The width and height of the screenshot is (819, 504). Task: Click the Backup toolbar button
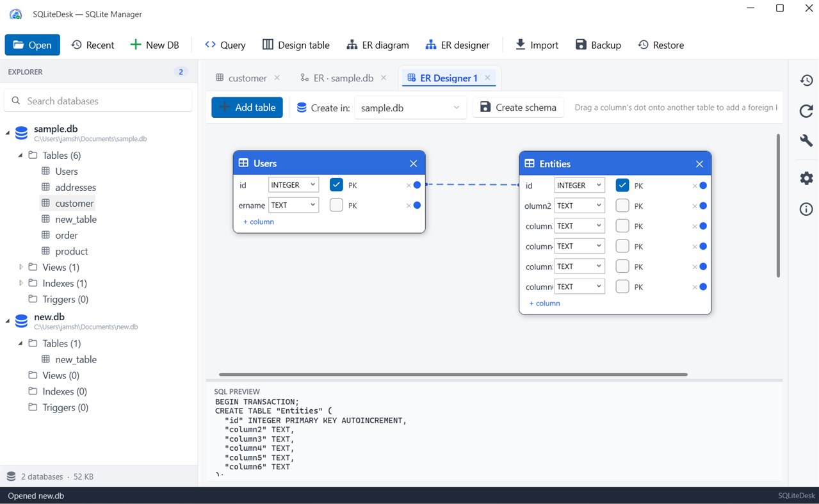click(x=598, y=45)
